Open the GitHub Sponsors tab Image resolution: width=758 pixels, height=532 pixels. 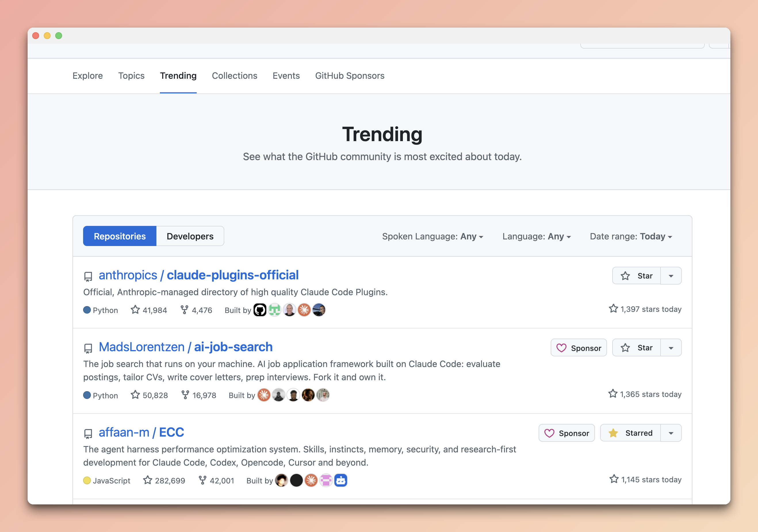pyautogui.click(x=350, y=76)
